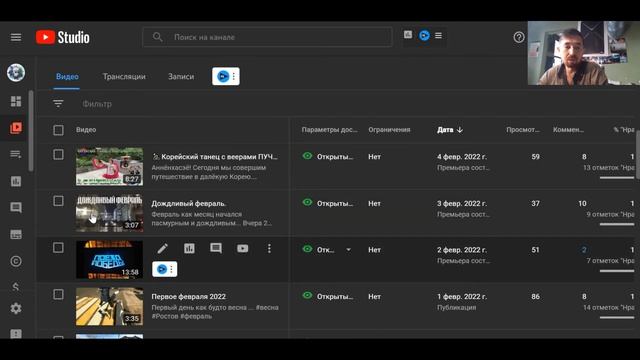Click Параметры доступа column header

(329, 130)
